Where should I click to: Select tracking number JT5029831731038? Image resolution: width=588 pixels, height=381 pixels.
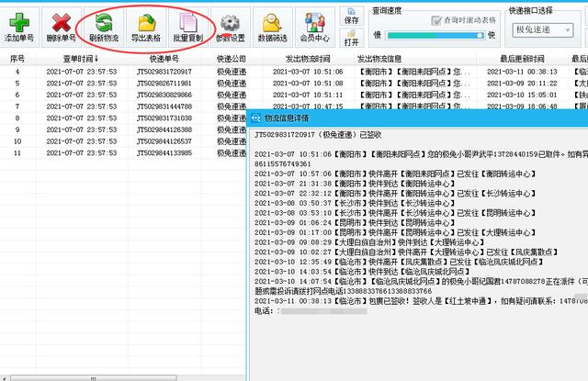[x=164, y=118]
